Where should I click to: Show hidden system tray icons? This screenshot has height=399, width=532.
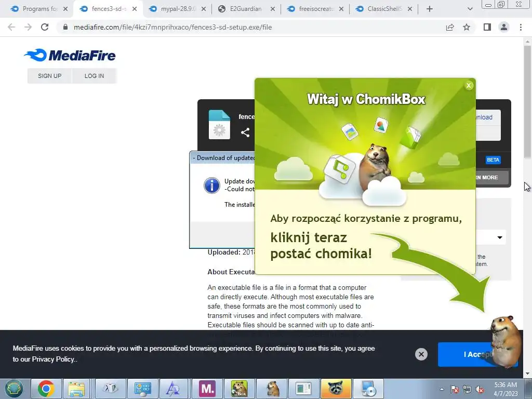click(x=442, y=389)
